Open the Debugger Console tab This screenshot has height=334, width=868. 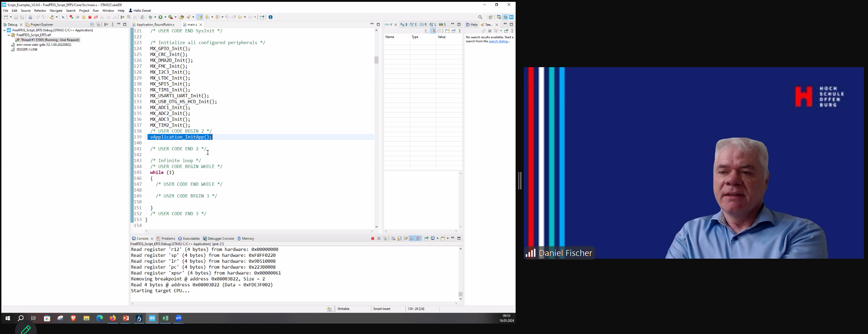(220, 238)
